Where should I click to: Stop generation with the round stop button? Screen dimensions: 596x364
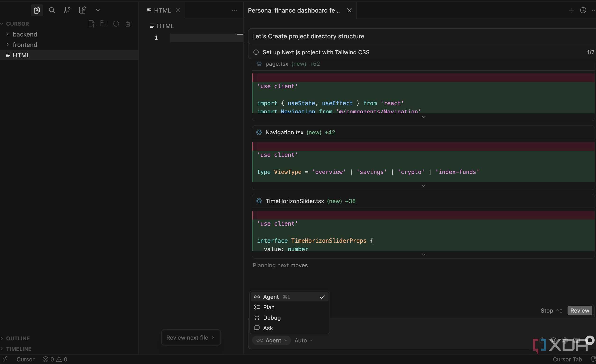click(x=589, y=340)
